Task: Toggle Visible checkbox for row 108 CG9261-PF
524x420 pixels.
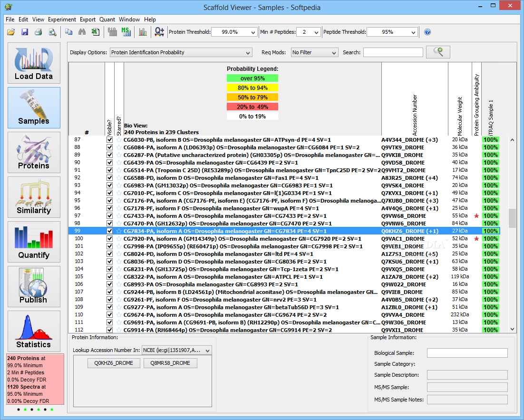Action: 109,300
